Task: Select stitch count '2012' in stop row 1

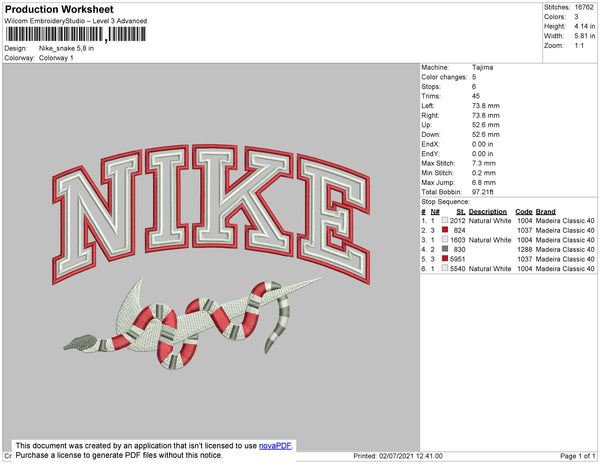Action: click(457, 221)
